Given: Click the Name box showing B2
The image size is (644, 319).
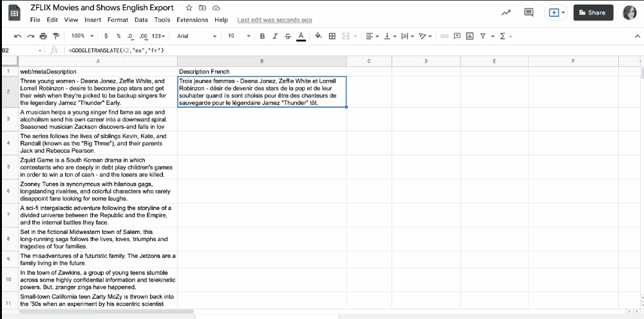Looking at the screenshot, I should click(x=21, y=50).
